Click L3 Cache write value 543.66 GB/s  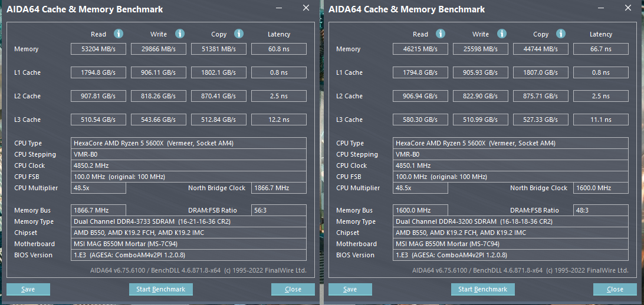(159, 120)
